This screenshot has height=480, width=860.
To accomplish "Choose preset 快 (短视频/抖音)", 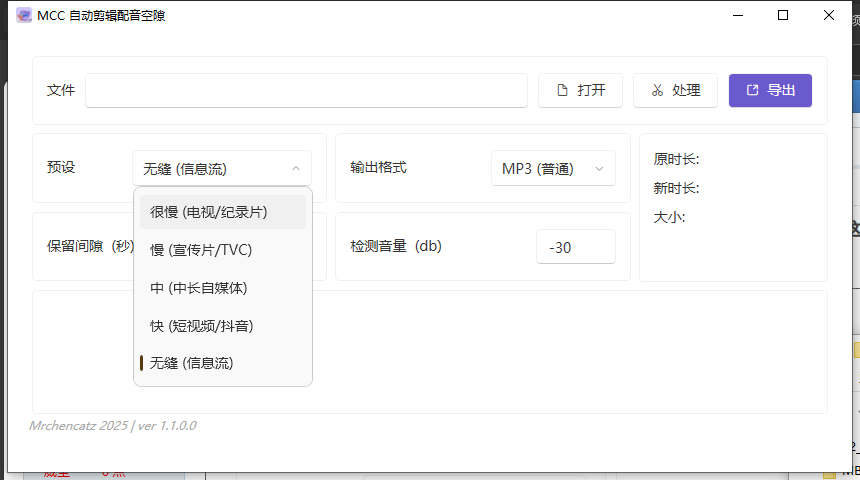I will (223, 326).
